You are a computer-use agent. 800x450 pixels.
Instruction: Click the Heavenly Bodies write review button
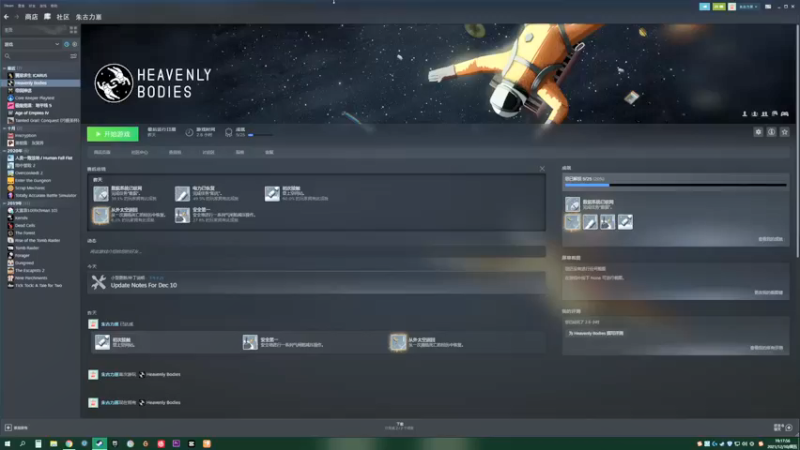596,333
